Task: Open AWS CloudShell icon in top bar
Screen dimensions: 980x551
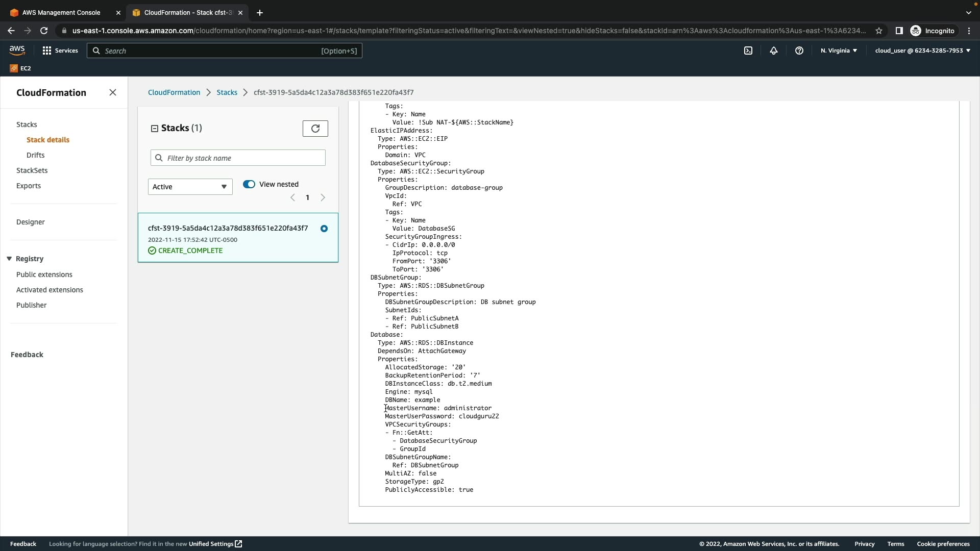Action: click(748, 51)
